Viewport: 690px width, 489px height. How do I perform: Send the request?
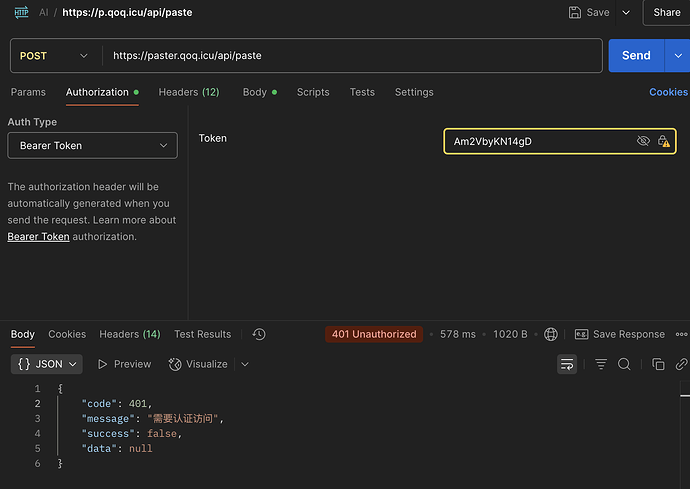636,55
